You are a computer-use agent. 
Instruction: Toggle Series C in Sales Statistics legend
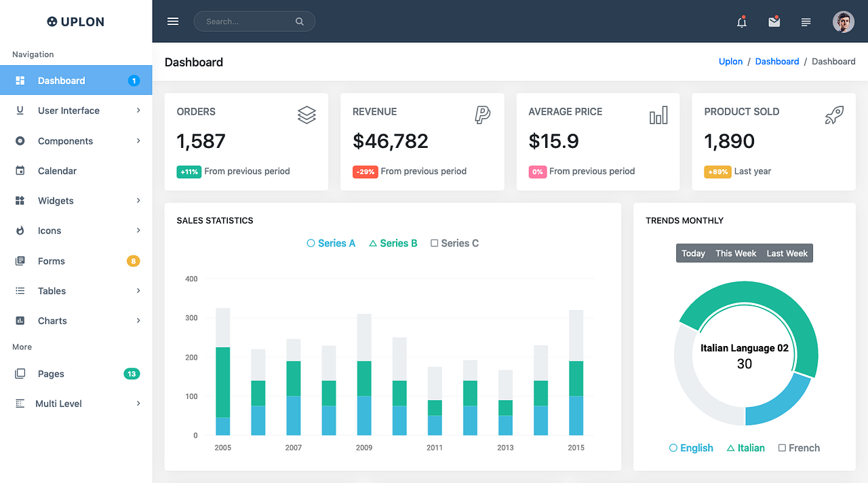[454, 243]
